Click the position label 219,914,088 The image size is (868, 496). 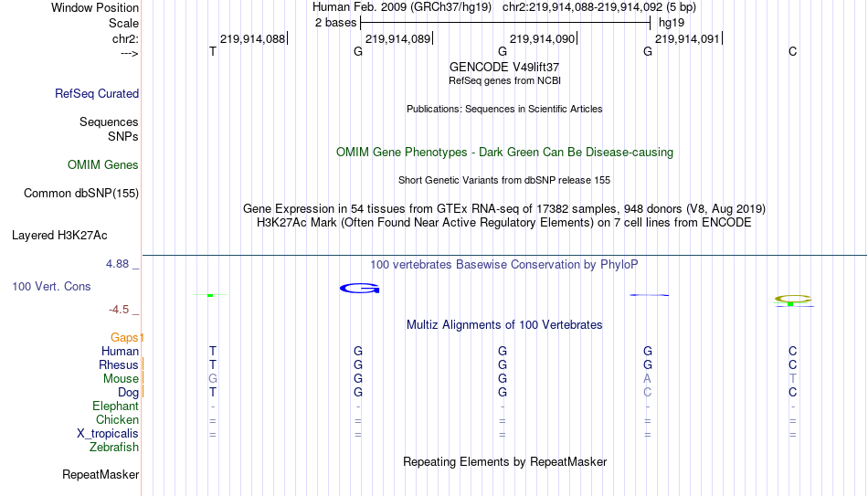click(252, 38)
